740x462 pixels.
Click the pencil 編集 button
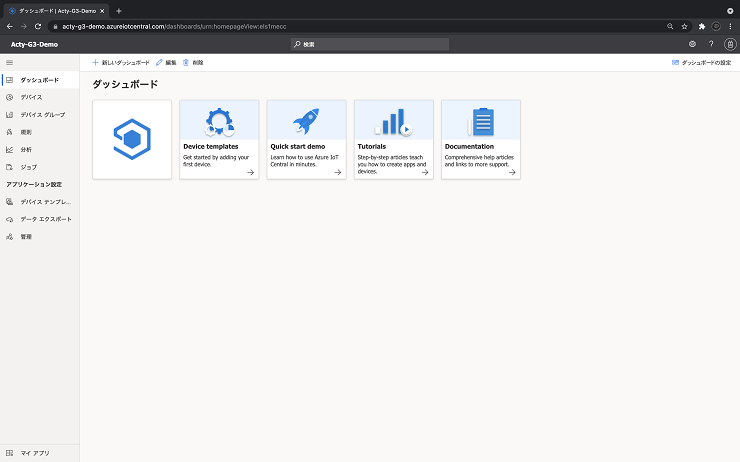click(x=166, y=62)
